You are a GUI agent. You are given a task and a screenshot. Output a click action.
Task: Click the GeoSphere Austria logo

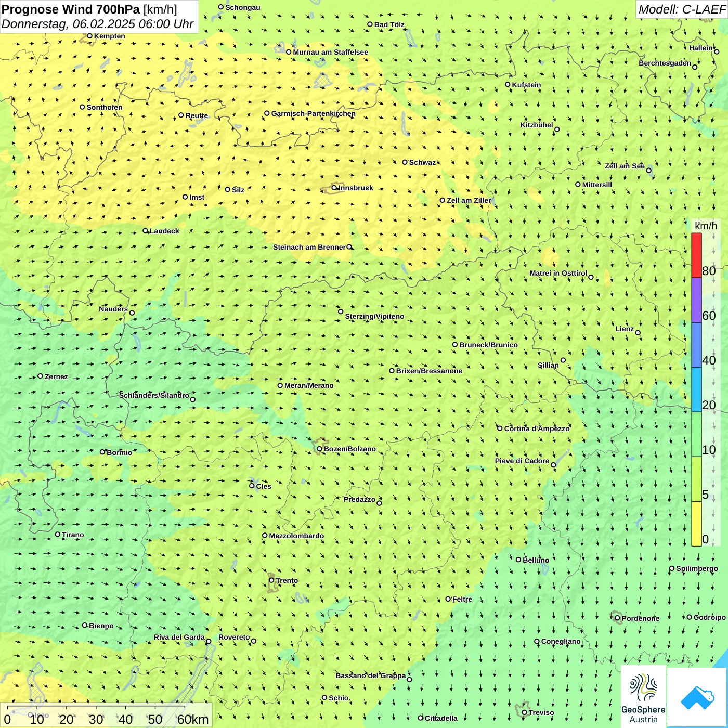(x=643, y=697)
